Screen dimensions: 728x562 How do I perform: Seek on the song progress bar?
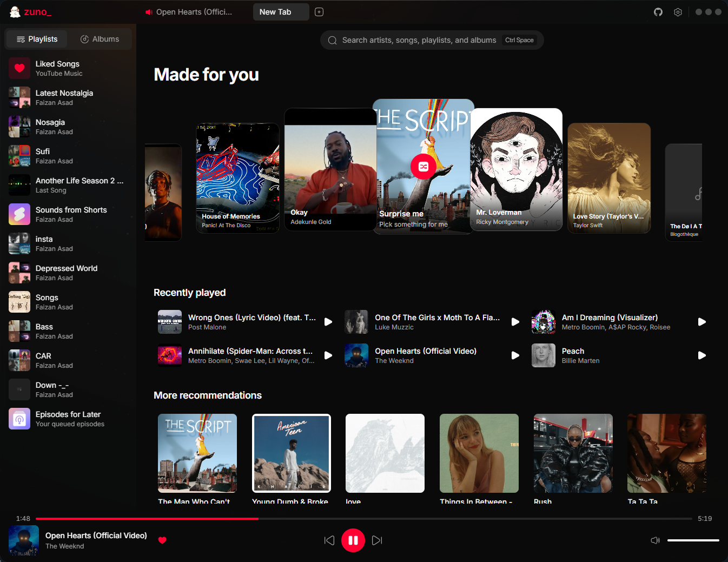click(x=364, y=518)
